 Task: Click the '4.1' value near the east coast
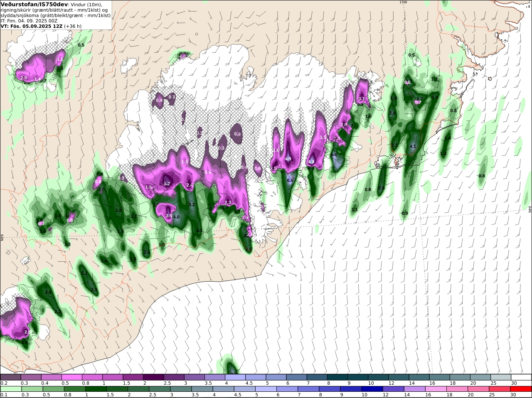pyautogui.click(x=413, y=147)
